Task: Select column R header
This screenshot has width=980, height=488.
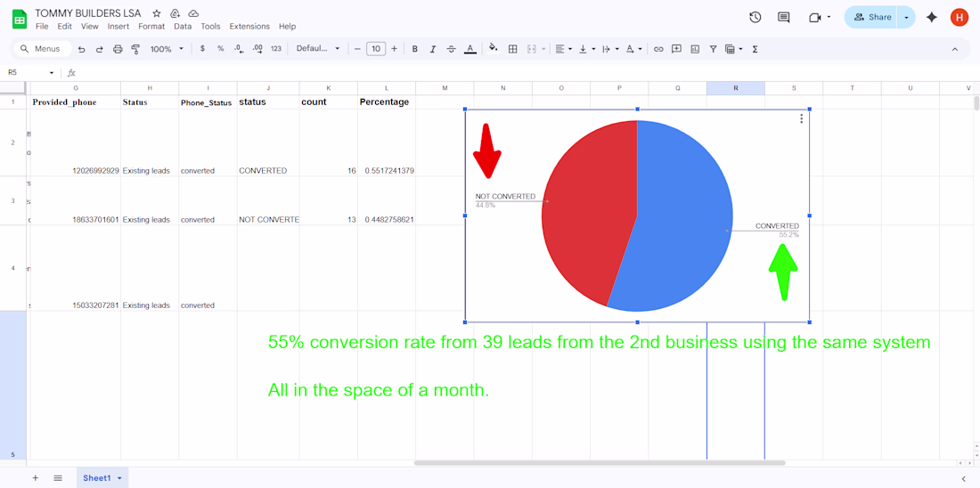Action: [736, 88]
